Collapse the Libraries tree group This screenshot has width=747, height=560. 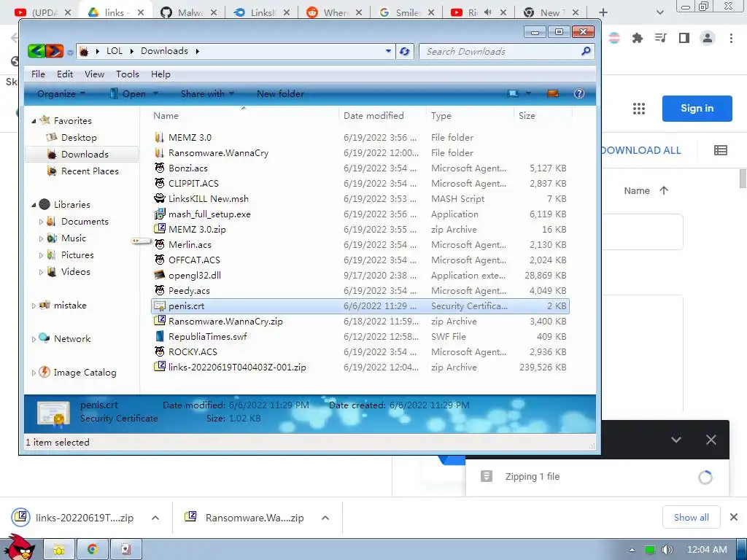pyautogui.click(x=34, y=205)
